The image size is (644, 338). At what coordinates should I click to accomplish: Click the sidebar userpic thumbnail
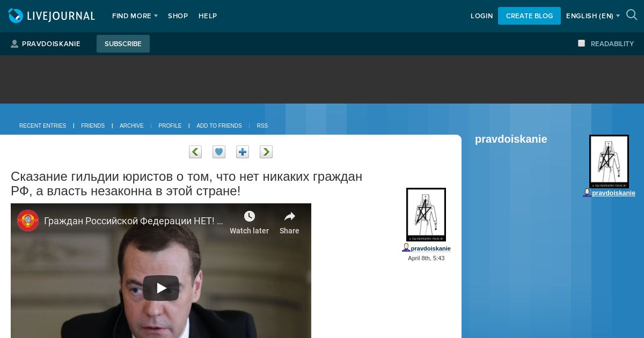click(609, 161)
